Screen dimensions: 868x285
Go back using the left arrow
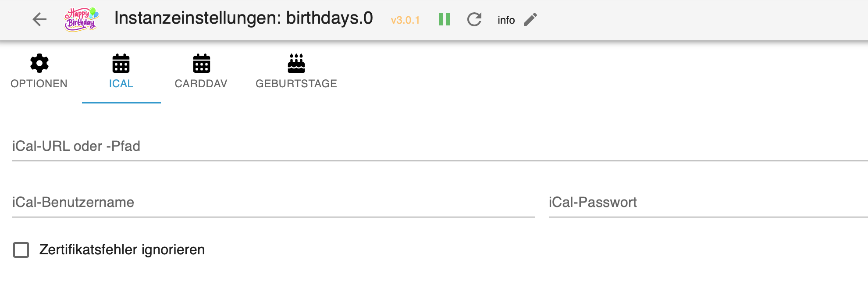[39, 19]
